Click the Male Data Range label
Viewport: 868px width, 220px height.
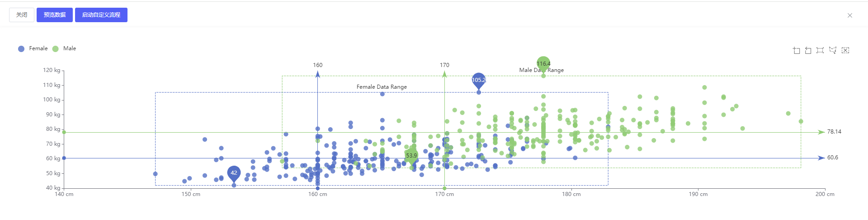pyautogui.click(x=541, y=70)
